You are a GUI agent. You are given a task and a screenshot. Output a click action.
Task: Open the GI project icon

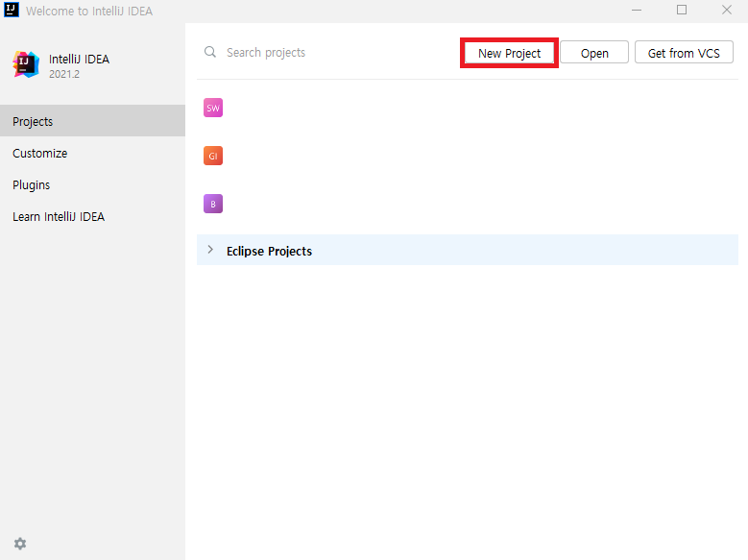point(213,156)
